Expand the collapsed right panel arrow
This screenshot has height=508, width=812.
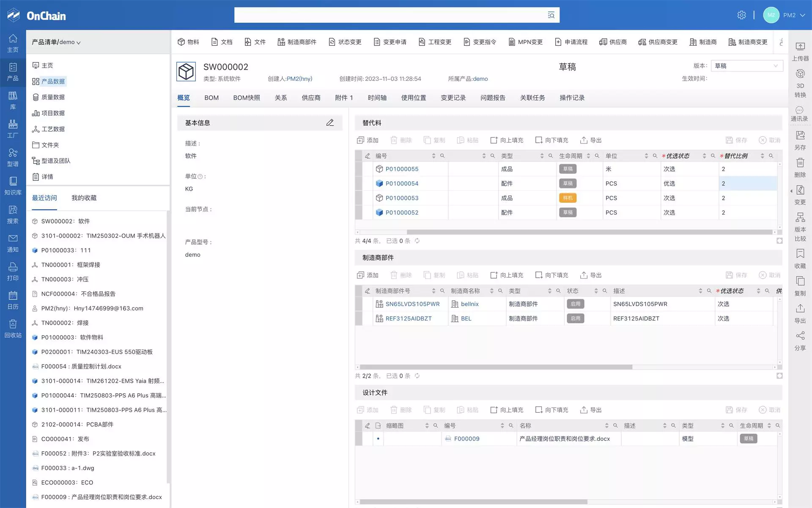pyautogui.click(x=791, y=191)
